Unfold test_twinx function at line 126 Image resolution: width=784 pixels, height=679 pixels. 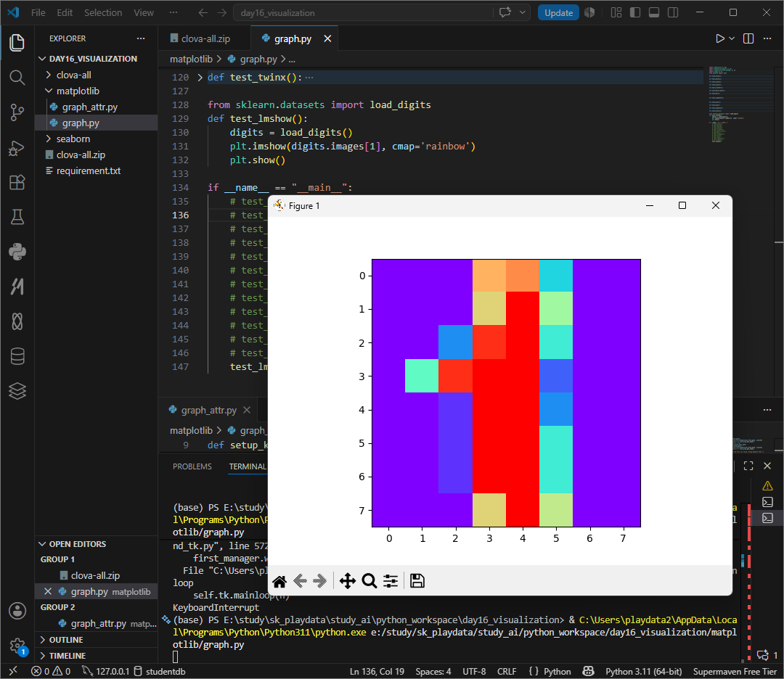tap(200, 78)
